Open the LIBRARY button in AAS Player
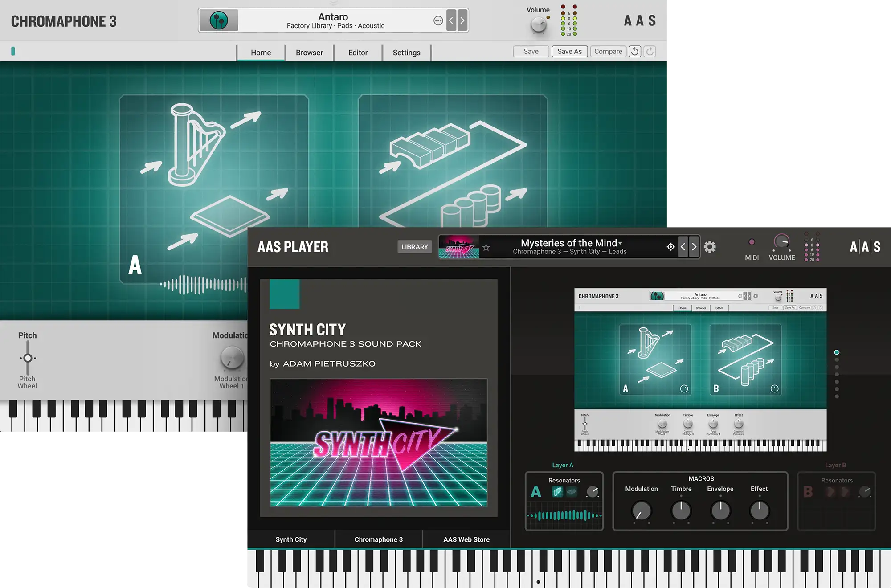Viewport: 891px width, 588px height. point(414,247)
